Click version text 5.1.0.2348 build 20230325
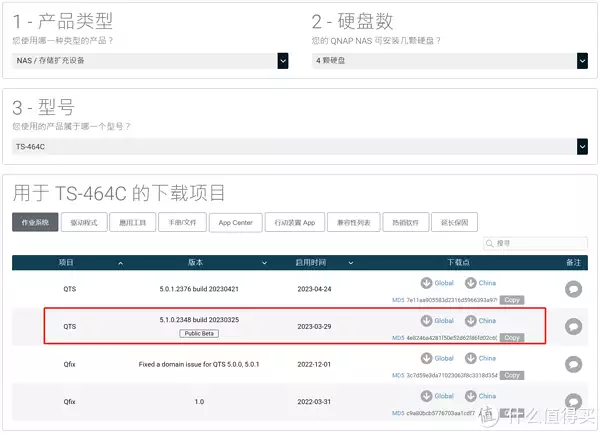This screenshot has height=433, width=600. tap(199, 320)
